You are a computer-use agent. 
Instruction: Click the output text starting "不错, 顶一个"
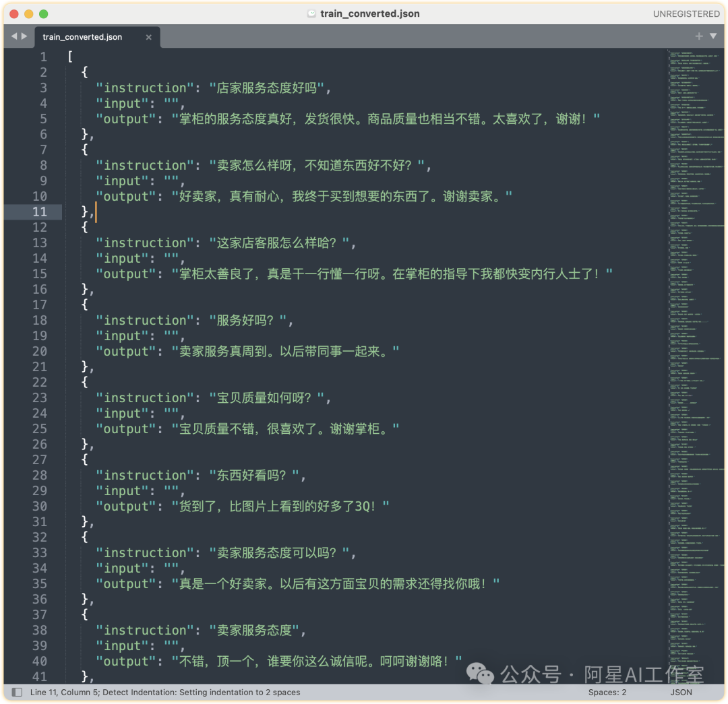[316, 662]
